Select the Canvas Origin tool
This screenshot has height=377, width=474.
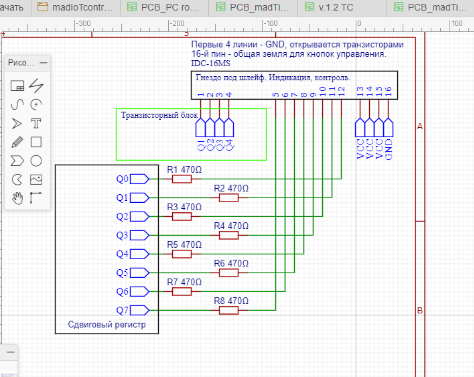tap(36, 198)
